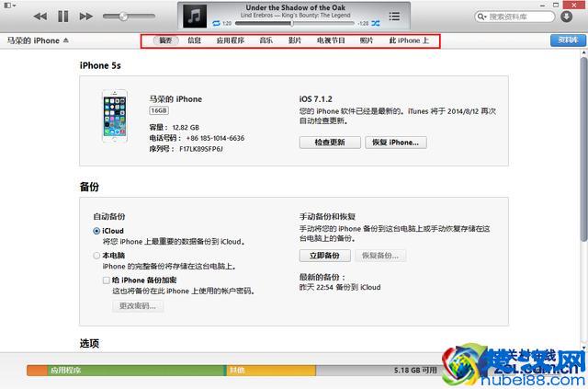
Task: Click the 检查更新 button
Action: point(330,143)
